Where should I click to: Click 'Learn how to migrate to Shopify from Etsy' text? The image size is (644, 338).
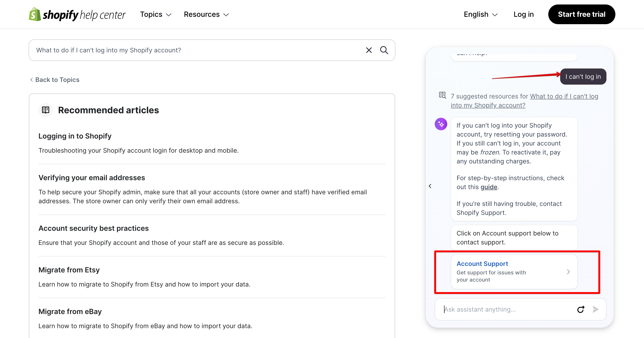click(x=144, y=285)
